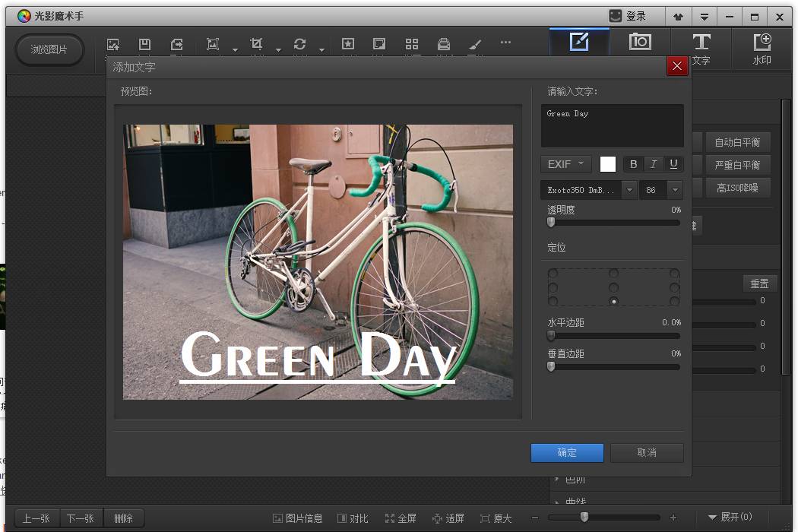This screenshot has width=798, height=532.
Task: Open the font size 86 dropdown
Action: pyautogui.click(x=675, y=190)
